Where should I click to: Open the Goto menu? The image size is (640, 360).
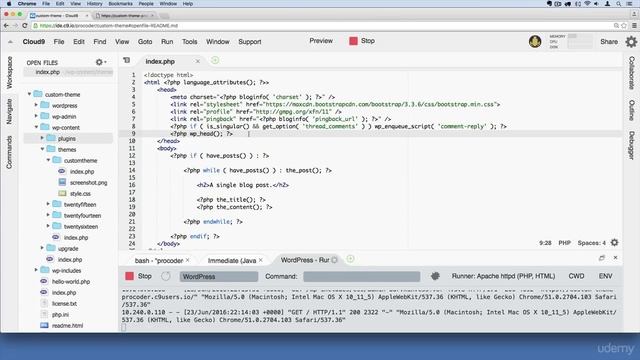pos(145,42)
